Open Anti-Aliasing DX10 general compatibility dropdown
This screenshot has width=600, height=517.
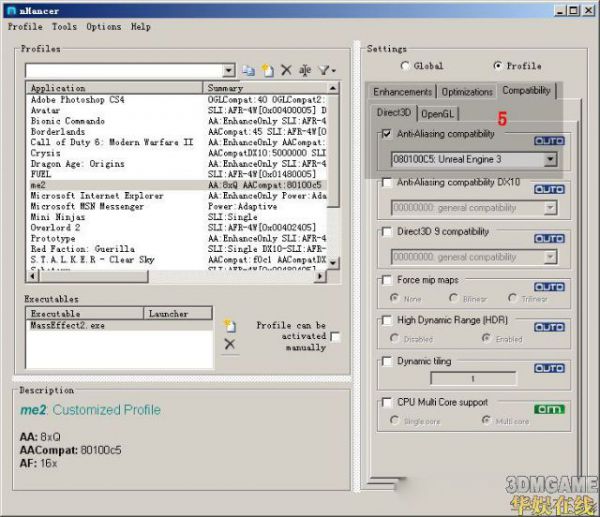click(550, 208)
